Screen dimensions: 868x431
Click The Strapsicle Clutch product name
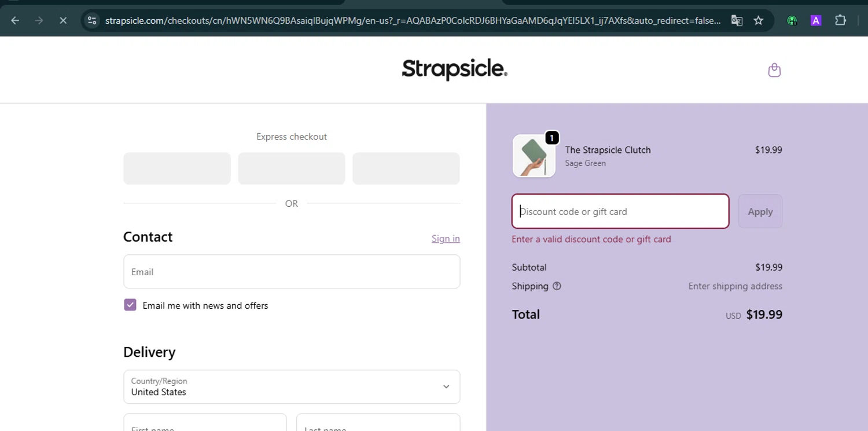coord(608,150)
